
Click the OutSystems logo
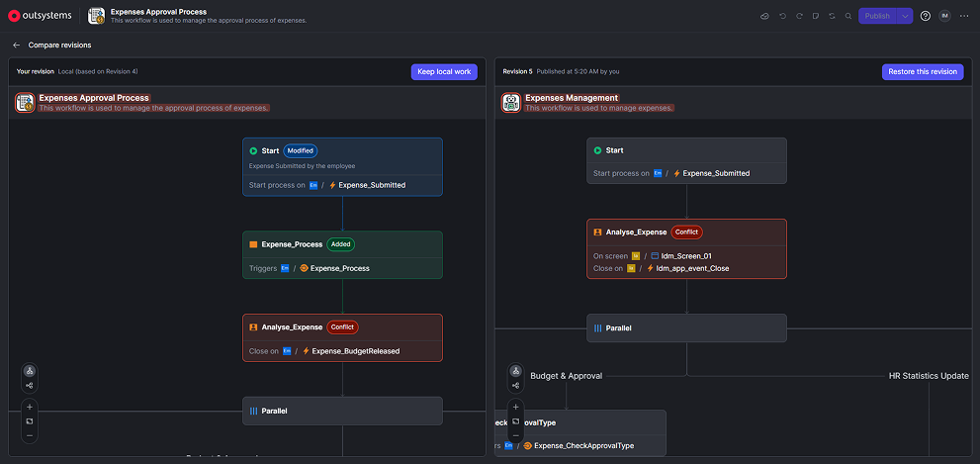coord(40,16)
